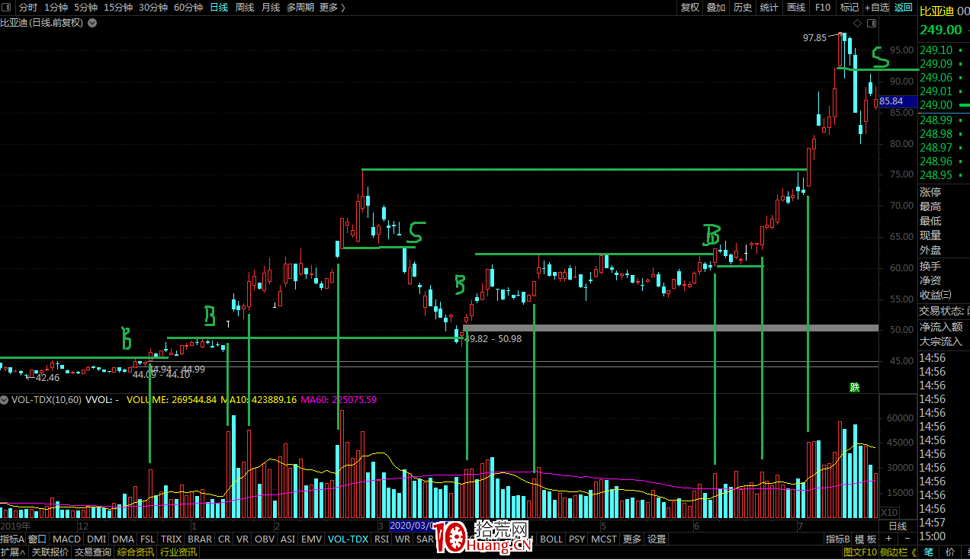Click the 跌 marker on the chart

pos(855,387)
